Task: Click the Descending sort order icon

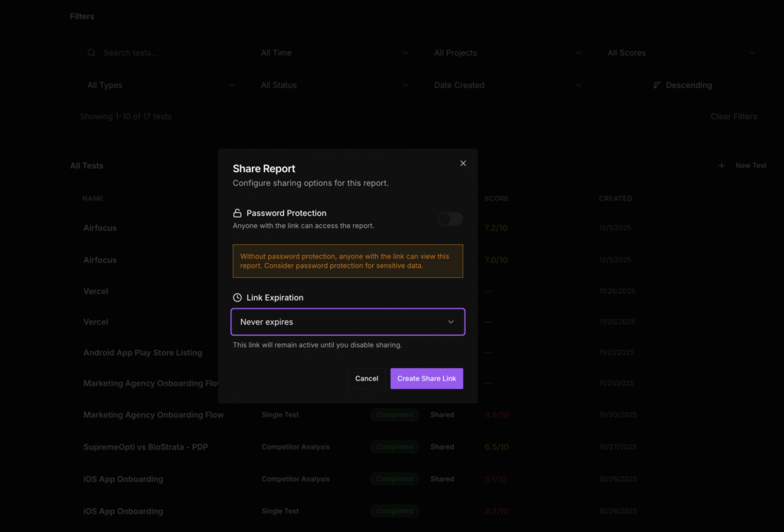Action: [657, 85]
